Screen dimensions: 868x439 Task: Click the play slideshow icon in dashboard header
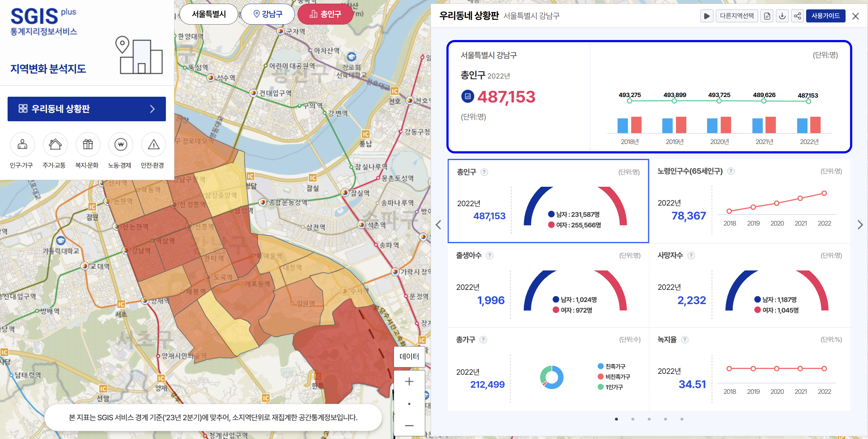(x=707, y=16)
